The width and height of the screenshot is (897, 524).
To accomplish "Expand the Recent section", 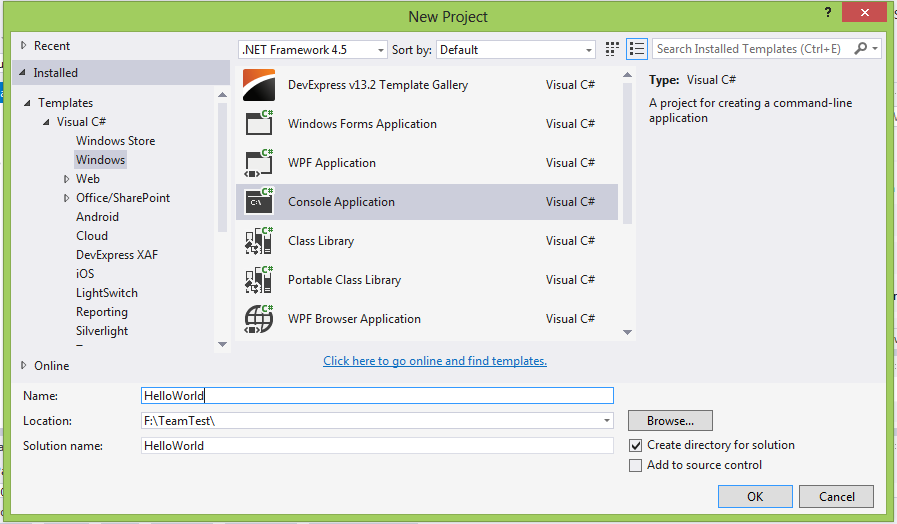I will 23,45.
